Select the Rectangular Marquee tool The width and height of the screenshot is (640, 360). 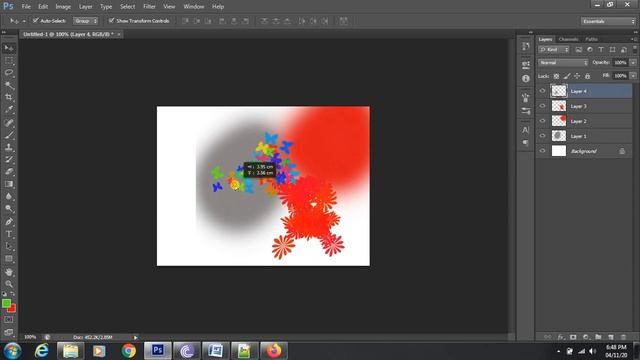(9, 61)
